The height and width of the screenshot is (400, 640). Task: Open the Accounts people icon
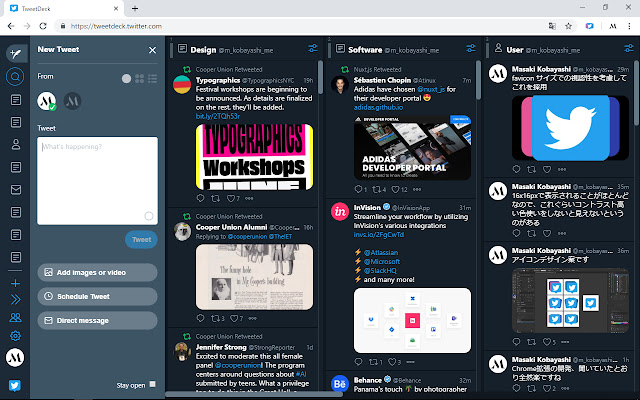click(15, 317)
